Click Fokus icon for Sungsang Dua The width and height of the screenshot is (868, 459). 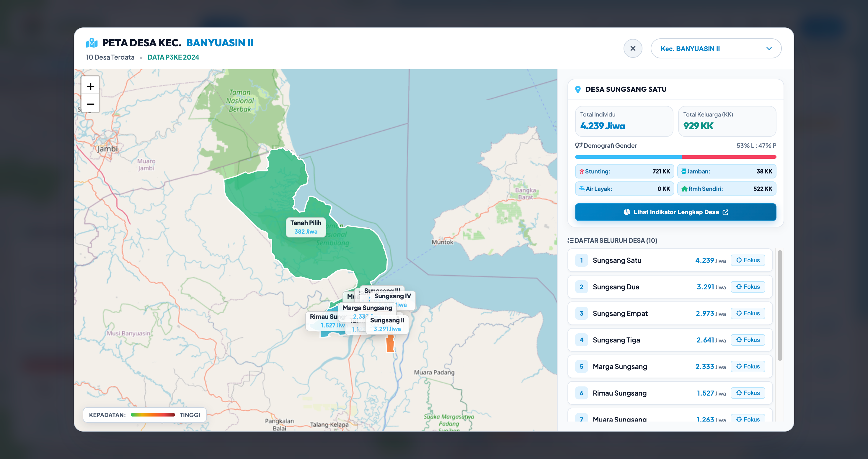pos(739,287)
